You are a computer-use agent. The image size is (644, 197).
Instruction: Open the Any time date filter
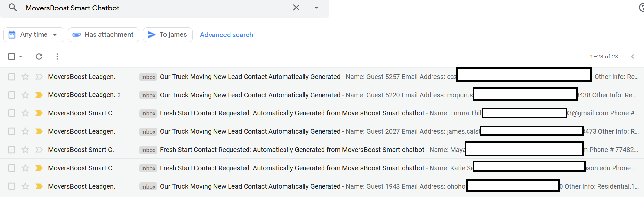coord(34,35)
